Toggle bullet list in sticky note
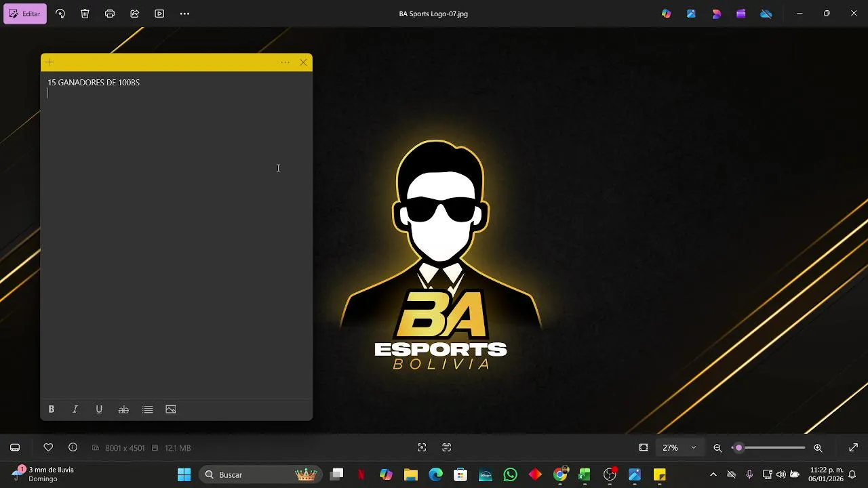The width and height of the screenshot is (868, 488). tap(148, 409)
